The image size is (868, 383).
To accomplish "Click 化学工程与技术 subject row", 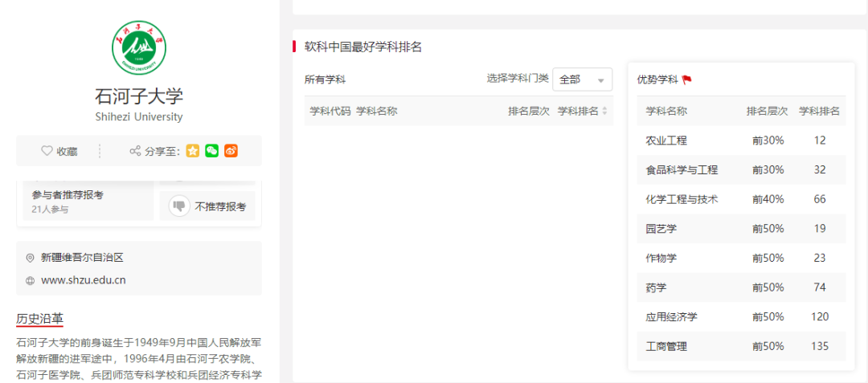I will click(741, 199).
